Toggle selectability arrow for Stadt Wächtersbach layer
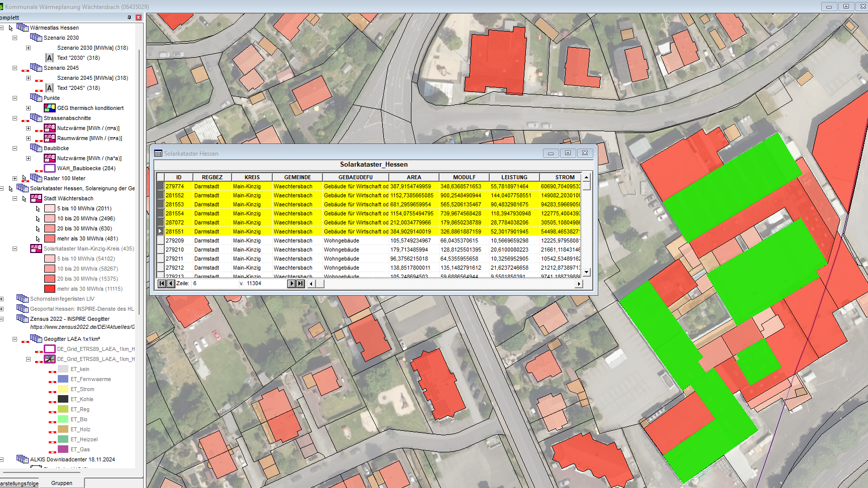868x488 pixels. [x=24, y=199]
